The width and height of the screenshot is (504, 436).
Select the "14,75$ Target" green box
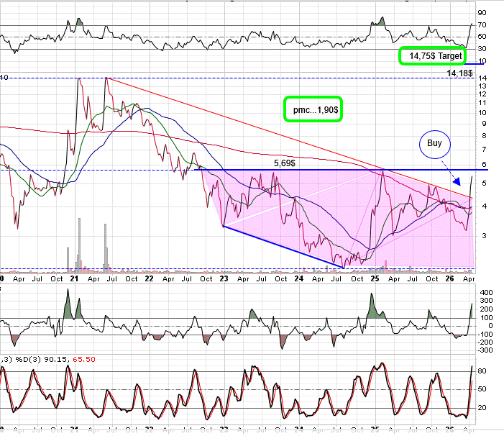(x=431, y=55)
